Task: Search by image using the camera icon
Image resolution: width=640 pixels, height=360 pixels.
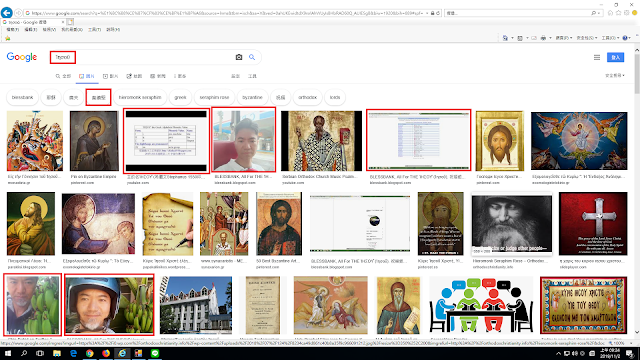Action: [x=239, y=57]
